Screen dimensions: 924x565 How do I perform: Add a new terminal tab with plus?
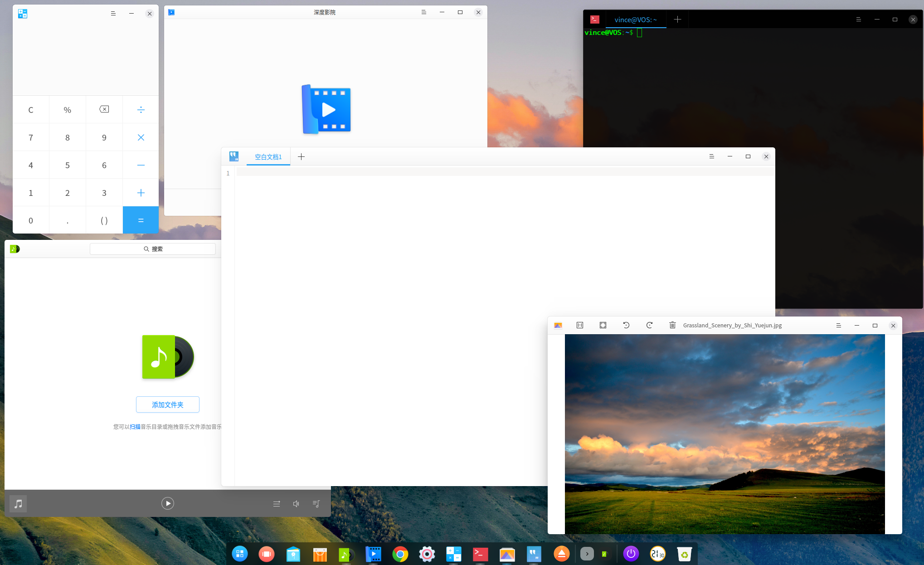coord(677,19)
